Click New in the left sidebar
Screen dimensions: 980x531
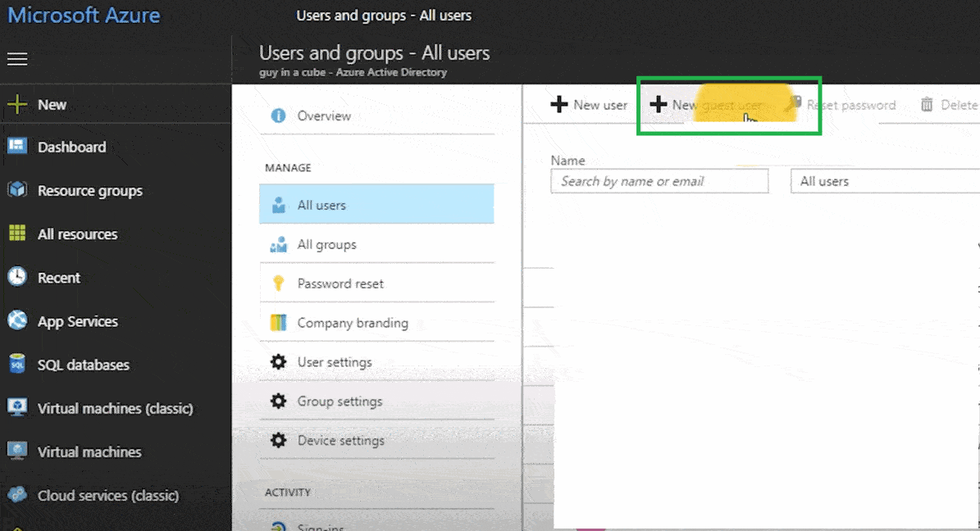click(x=52, y=104)
